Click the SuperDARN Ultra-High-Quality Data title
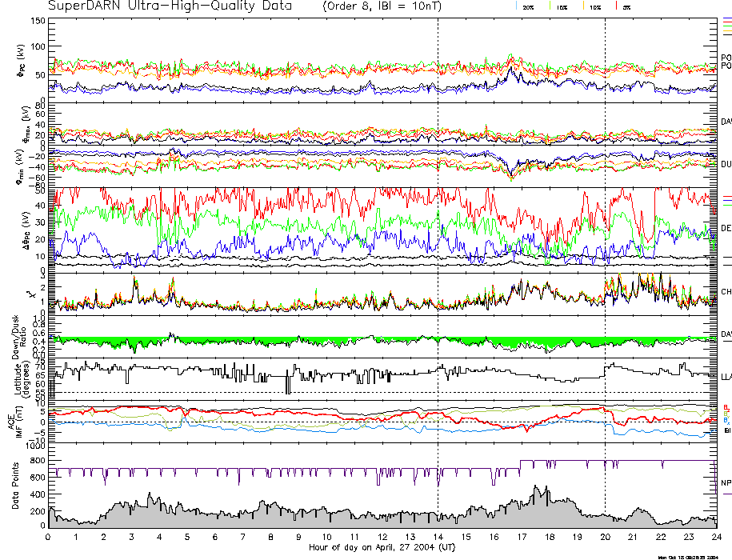 coord(169,6)
